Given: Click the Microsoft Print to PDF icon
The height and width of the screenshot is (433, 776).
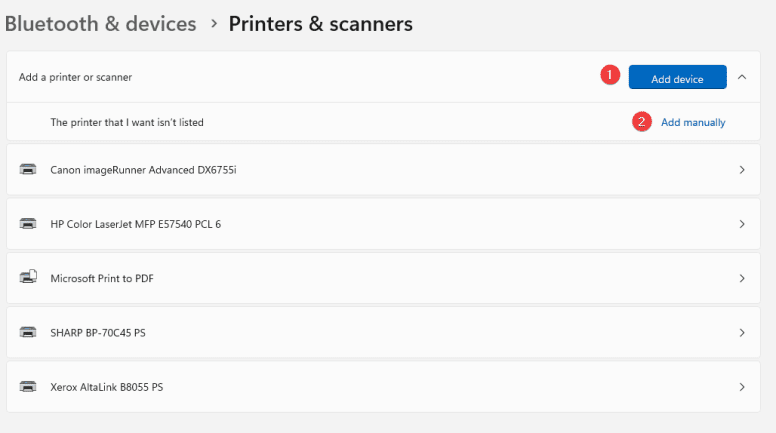Looking at the screenshot, I should pyautogui.click(x=28, y=278).
